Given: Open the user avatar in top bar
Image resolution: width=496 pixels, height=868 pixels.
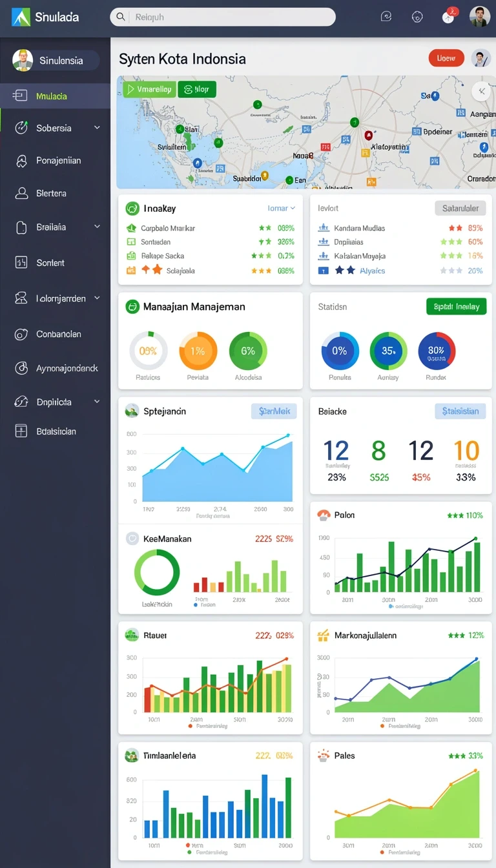Looking at the screenshot, I should tap(480, 16).
